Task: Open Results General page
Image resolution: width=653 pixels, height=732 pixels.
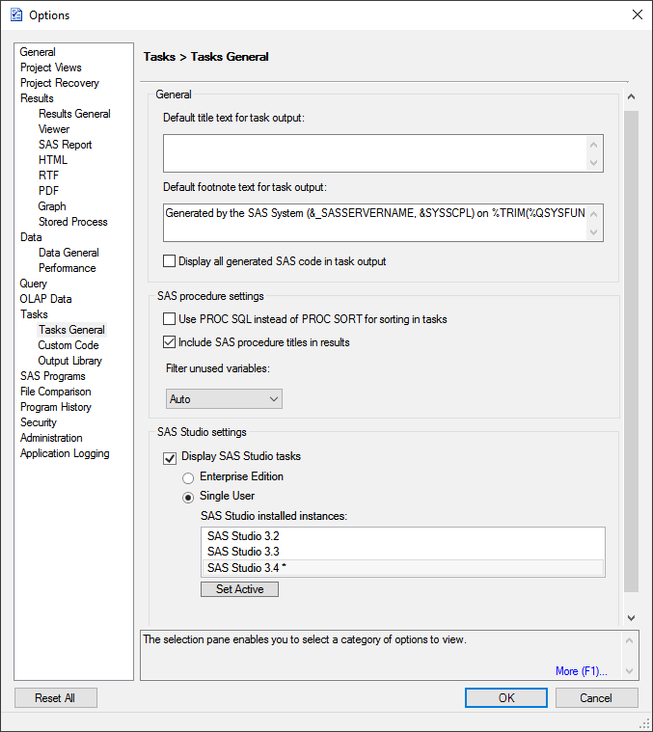Action: click(74, 113)
